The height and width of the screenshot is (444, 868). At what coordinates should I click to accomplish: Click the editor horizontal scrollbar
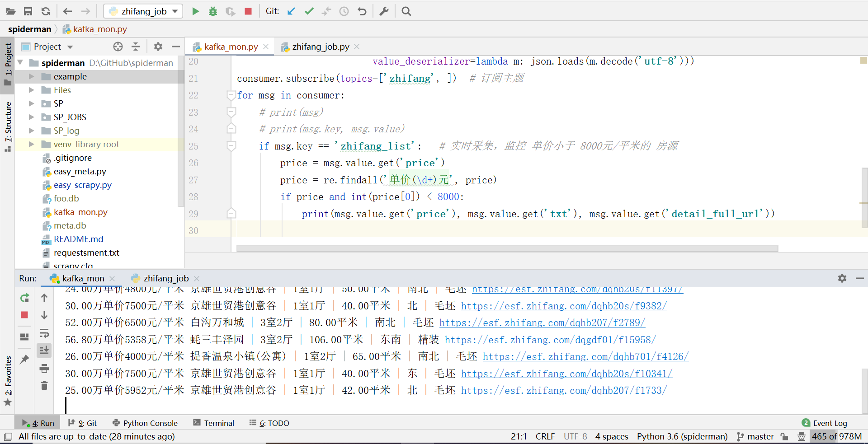coord(507,248)
